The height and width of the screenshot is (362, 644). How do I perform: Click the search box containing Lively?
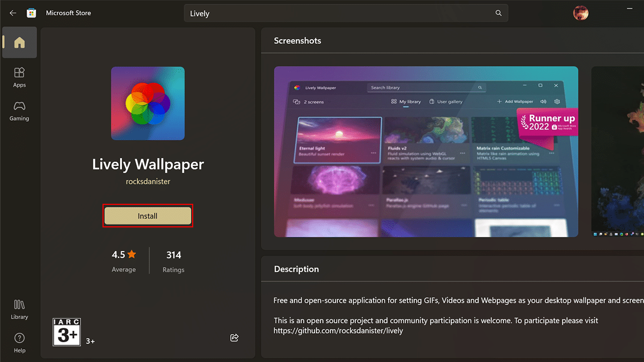click(338, 13)
